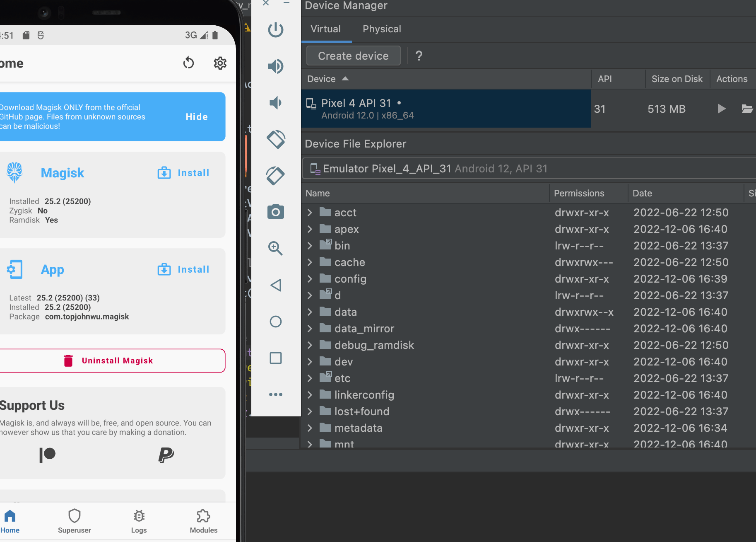Expand the acct folder

[x=310, y=213]
